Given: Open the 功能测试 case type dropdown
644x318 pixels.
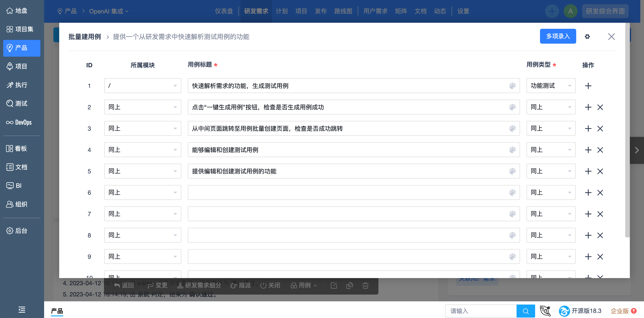Looking at the screenshot, I should point(551,86).
